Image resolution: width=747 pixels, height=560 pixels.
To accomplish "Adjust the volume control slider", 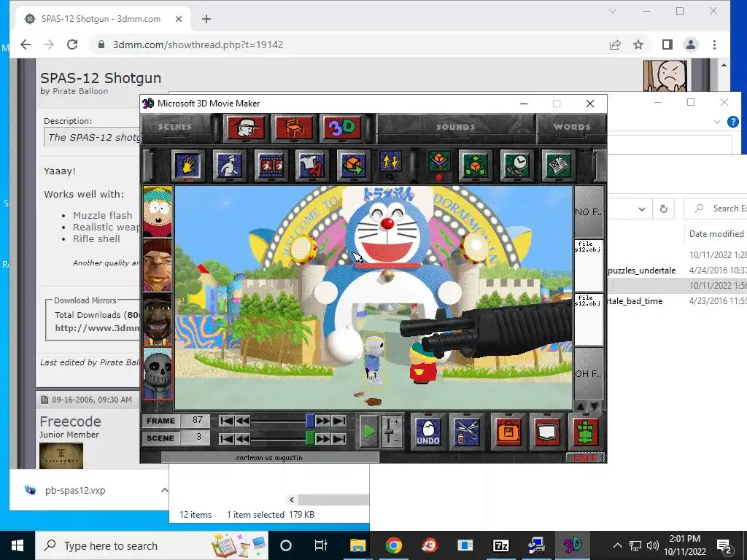I will click(391, 432).
